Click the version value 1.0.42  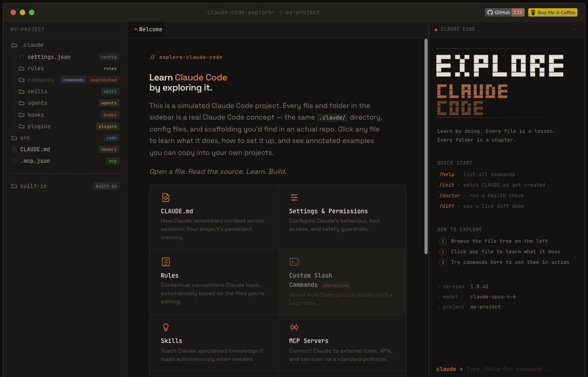click(x=479, y=287)
